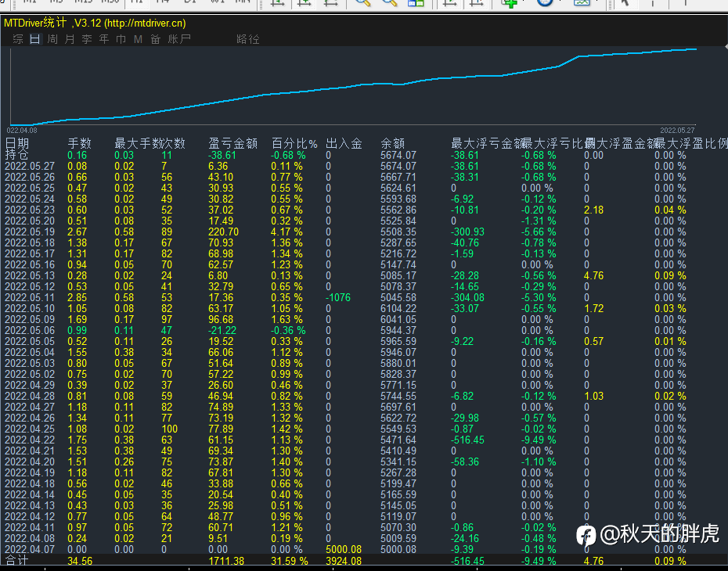Switch to the 月 monthly tab
The image size is (728, 571).
tap(70, 39)
